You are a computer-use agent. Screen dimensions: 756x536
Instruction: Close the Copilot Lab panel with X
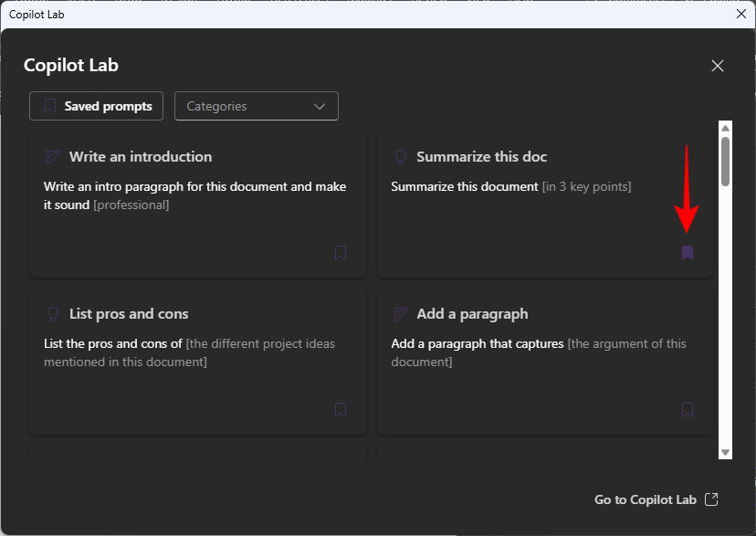(x=718, y=66)
